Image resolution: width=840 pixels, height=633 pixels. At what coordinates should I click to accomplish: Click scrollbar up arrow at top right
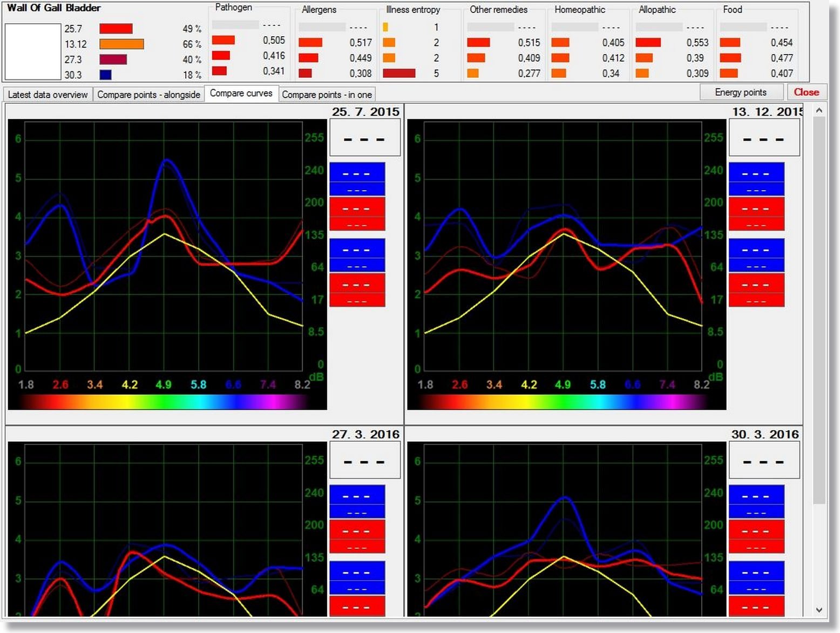point(819,111)
